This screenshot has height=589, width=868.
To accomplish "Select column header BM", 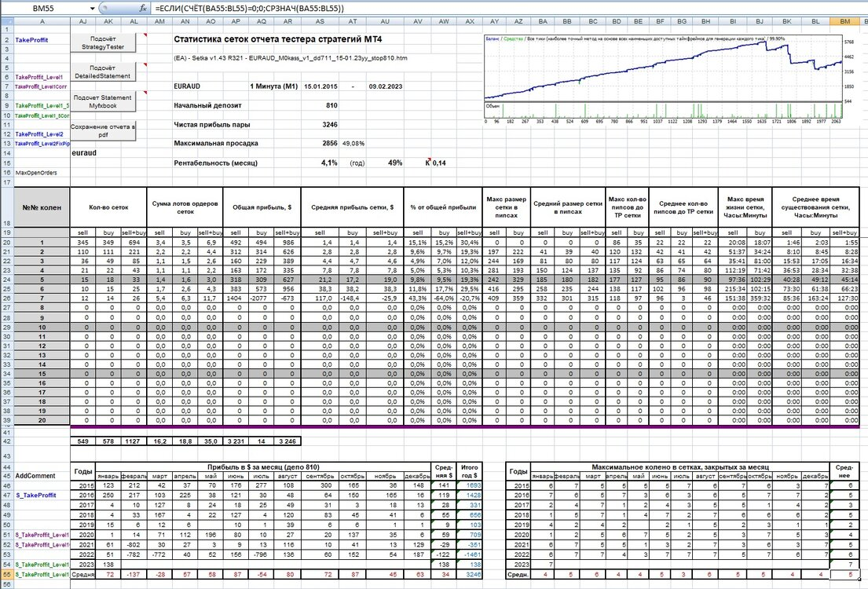I will 844,21.
